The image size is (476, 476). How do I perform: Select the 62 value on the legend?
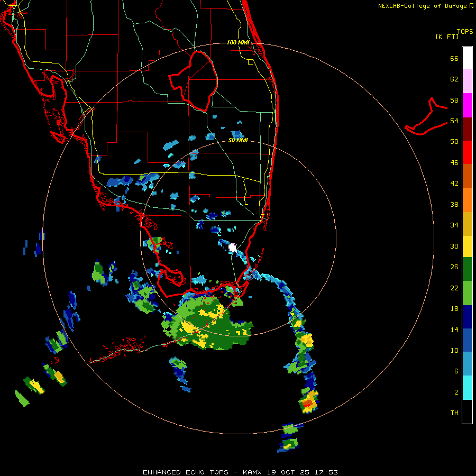[x=454, y=79]
